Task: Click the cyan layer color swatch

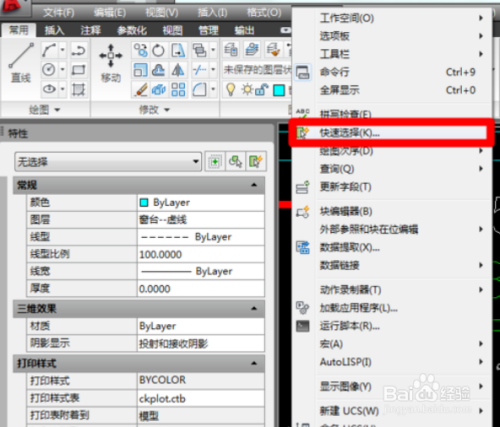Action: [279, 90]
